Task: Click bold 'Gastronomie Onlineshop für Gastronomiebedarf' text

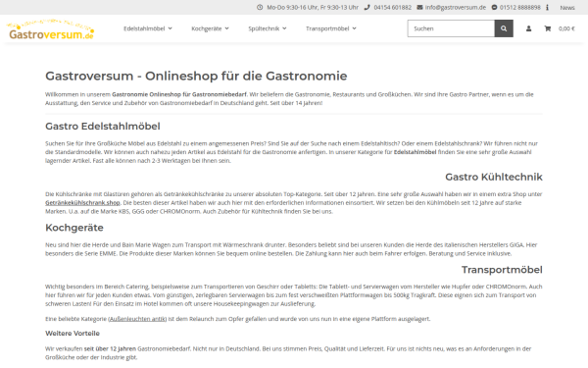Action: (179, 94)
